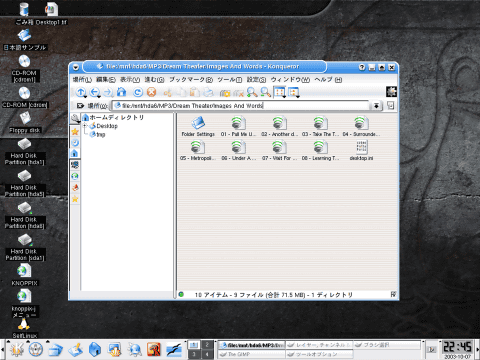Image resolution: width=480 pixels, height=360 pixels.
Task: Open the Home directory via the house icon
Action: point(121,92)
